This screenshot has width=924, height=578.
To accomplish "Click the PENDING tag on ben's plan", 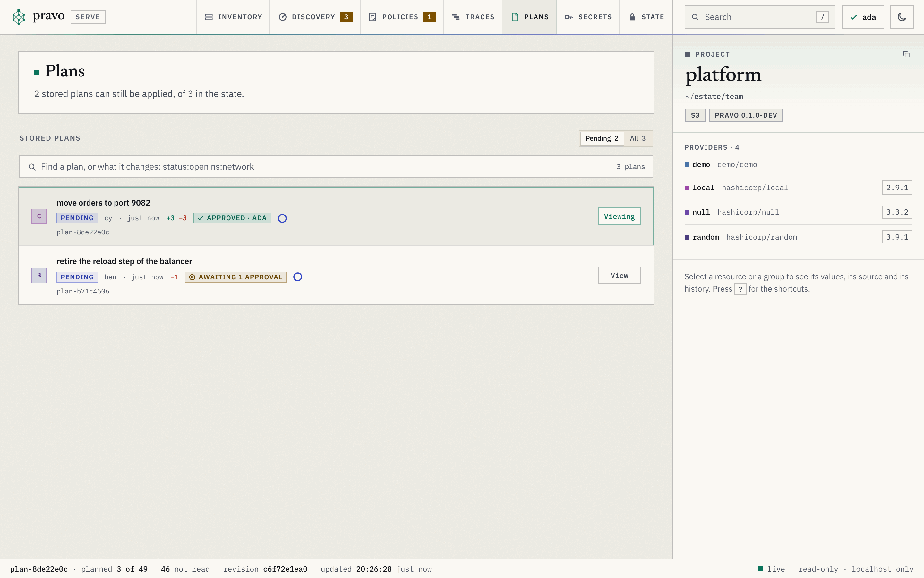I will pyautogui.click(x=77, y=277).
